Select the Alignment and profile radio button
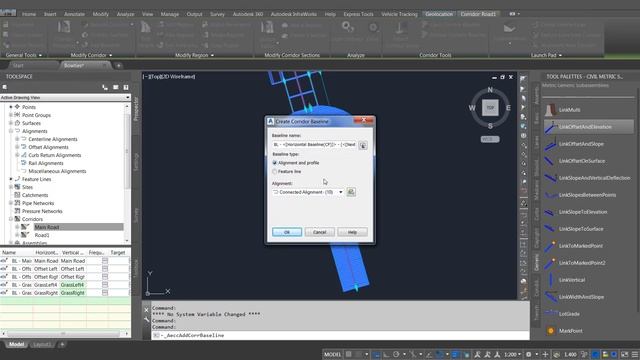The width and height of the screenshot is (640, 360). coord(275,163)
